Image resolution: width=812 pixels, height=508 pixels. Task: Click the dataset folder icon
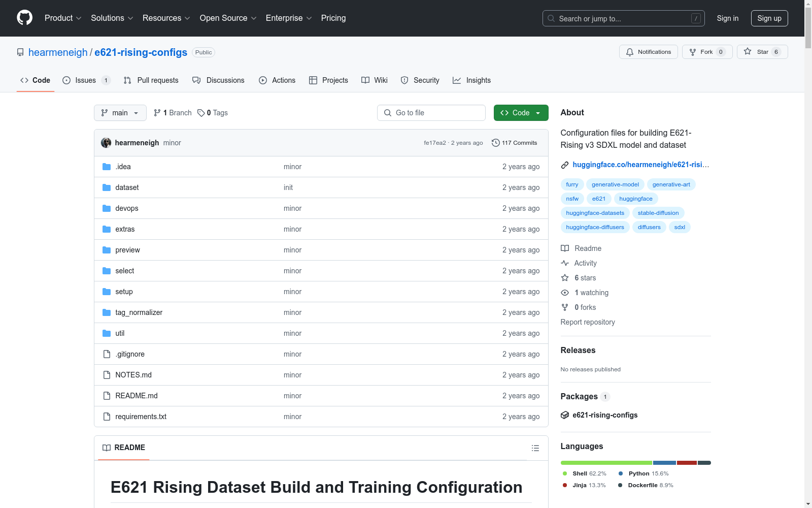click(x=107, y=187)
